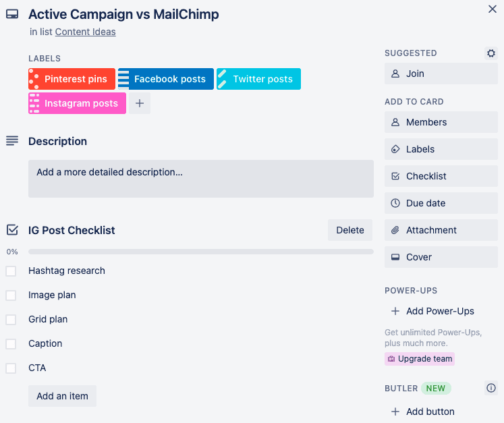Click the card header icon beside the title

click(x=12, y=14)
